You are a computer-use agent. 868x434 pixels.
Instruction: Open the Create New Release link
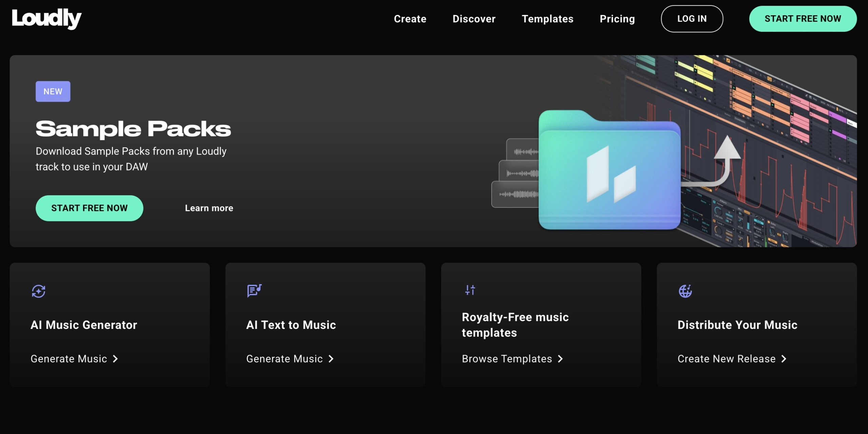(x=732, y=359)
